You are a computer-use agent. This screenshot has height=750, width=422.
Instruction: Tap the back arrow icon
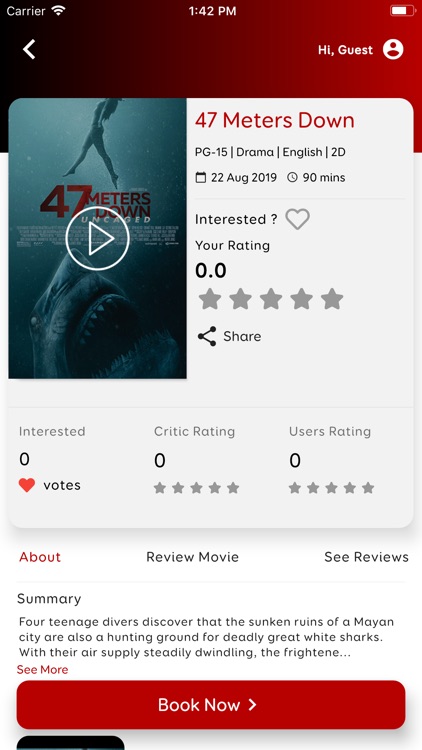tap(29, 49)
